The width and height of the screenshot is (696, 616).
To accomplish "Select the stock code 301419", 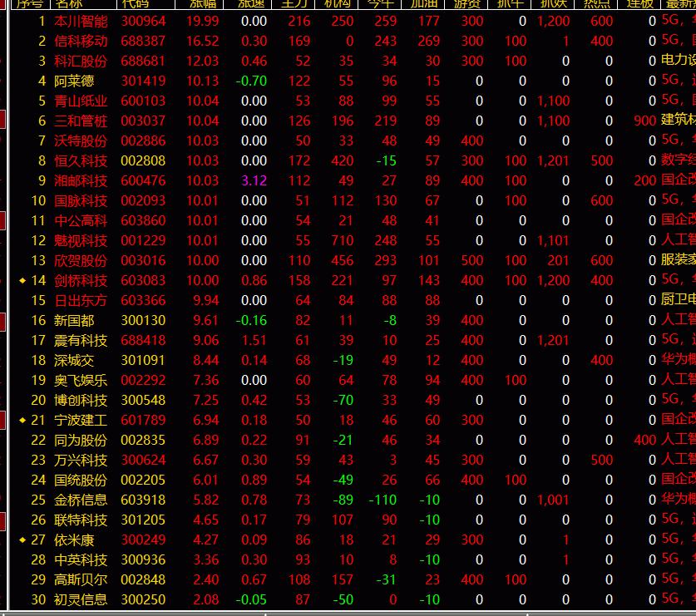I will pos(143,81).
